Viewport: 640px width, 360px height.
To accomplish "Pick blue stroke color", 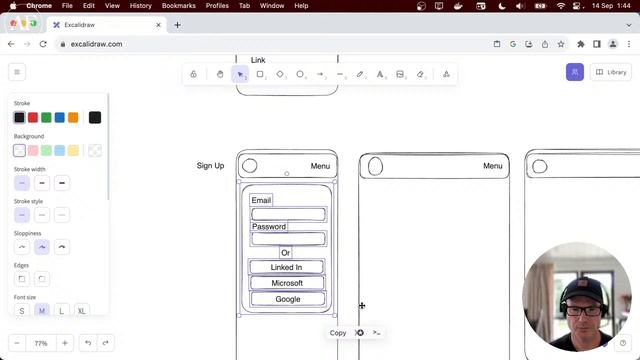I will pos(60,118).
